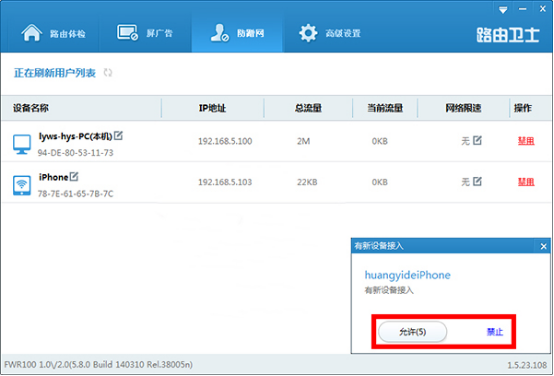Click the house icon of 路由体检
554x376 pixels.
(x=32, y=33)
